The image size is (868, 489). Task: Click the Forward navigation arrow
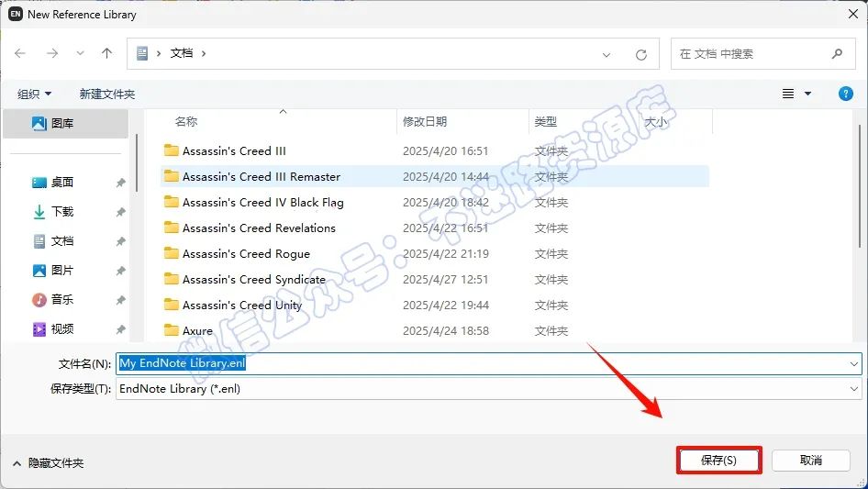click(x=52, y=53)
